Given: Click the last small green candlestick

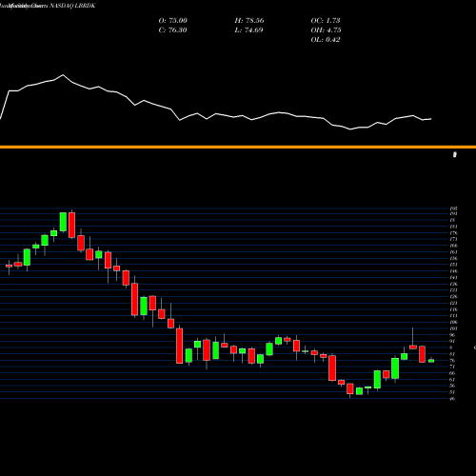Looking at the screenshot, I should coord(431,361).
